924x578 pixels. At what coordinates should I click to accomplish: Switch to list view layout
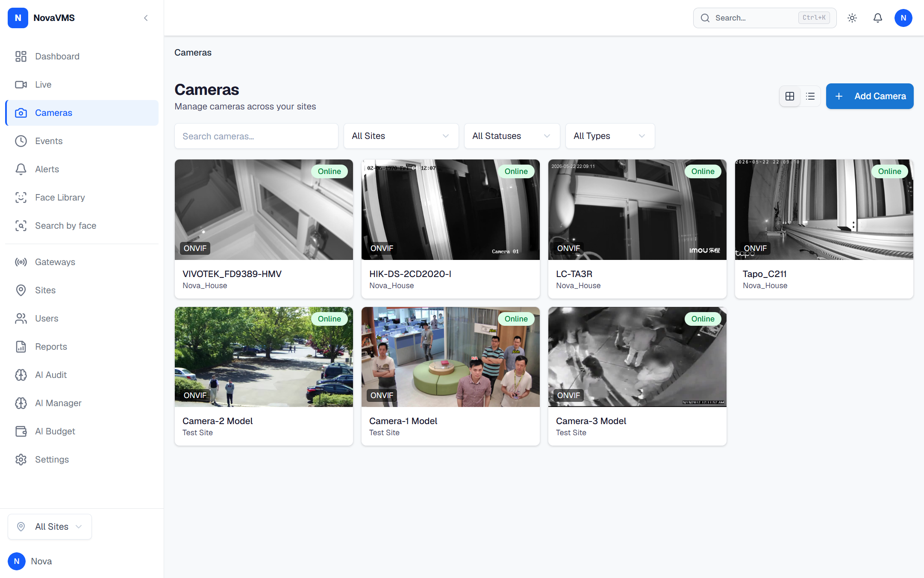tap(810, 96)
